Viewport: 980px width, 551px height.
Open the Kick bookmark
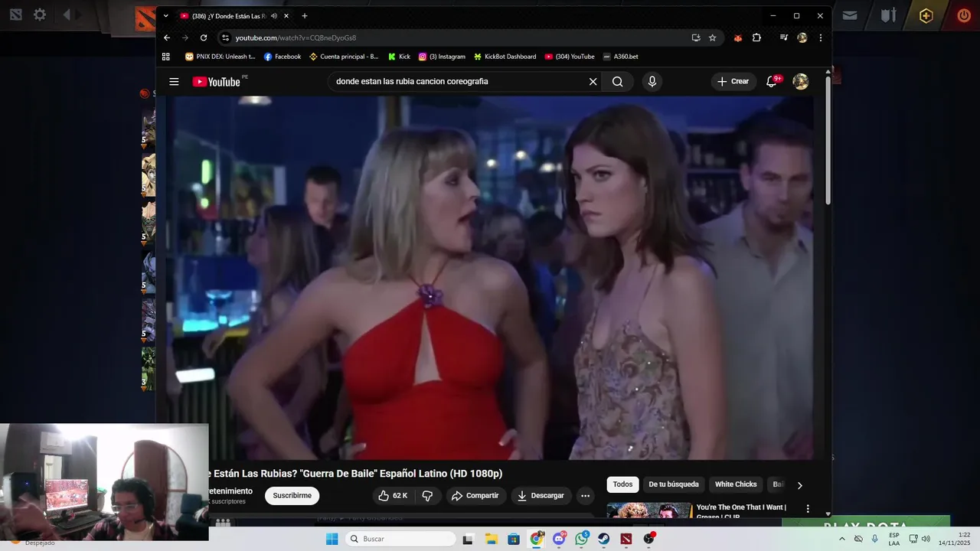pyautogui.click(x=399, y=57)
